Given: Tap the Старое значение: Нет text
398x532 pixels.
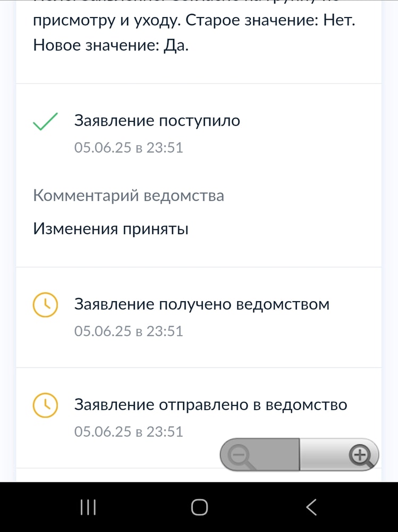Looking at the screenshot, I should click(x=270, y=21).
